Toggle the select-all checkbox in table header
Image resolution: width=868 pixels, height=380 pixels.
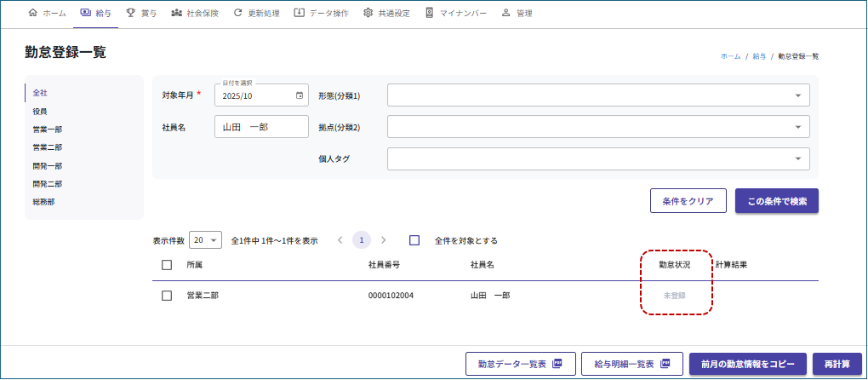click(x=167, y=265)
